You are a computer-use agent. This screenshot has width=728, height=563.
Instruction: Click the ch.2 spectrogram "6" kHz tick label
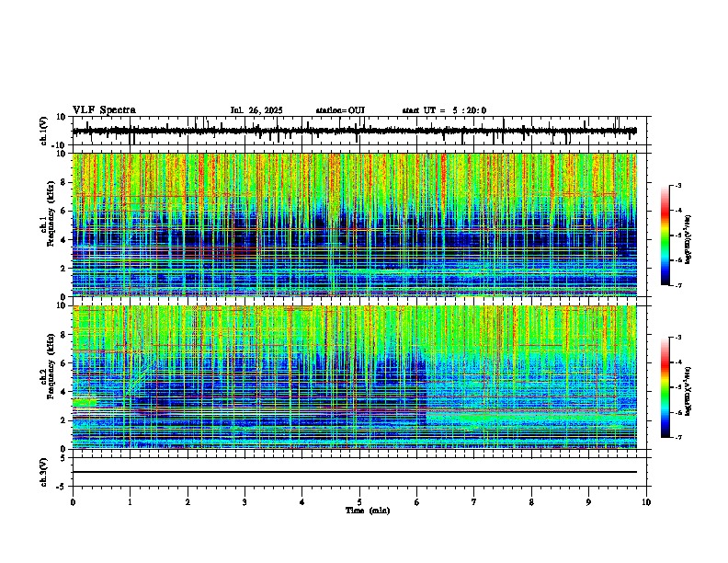pos(64,363)
